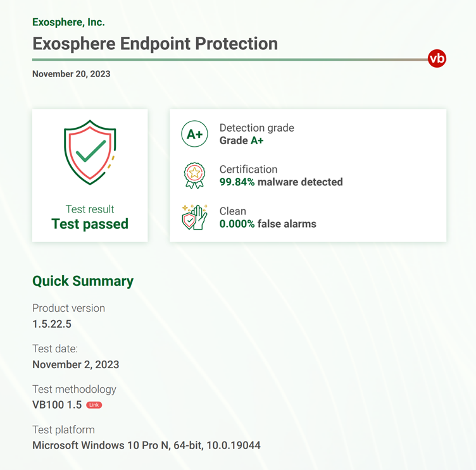This screenshot has width=476, height=470.
Task: Click product version 1.5.22.5
Action: (52, 324)
